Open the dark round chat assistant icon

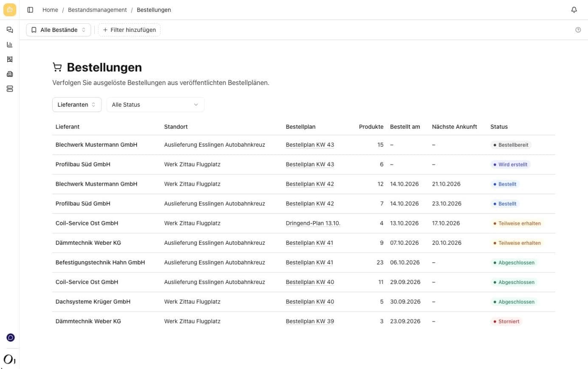click(11, 338)
